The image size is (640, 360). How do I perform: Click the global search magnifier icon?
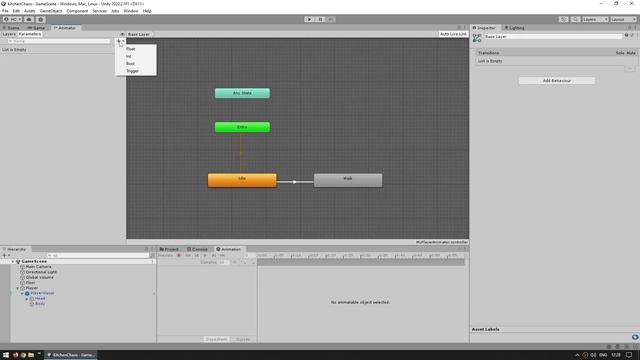tap(576, 19)
